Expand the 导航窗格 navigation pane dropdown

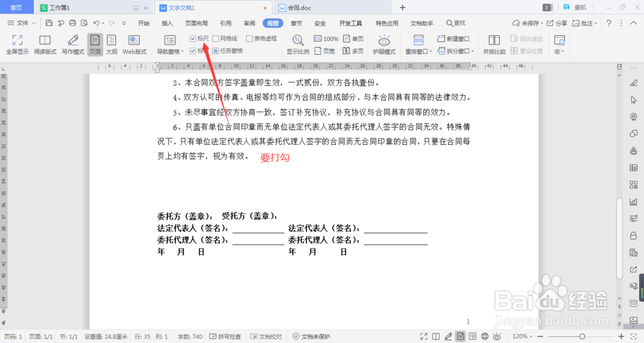(170, 51)
